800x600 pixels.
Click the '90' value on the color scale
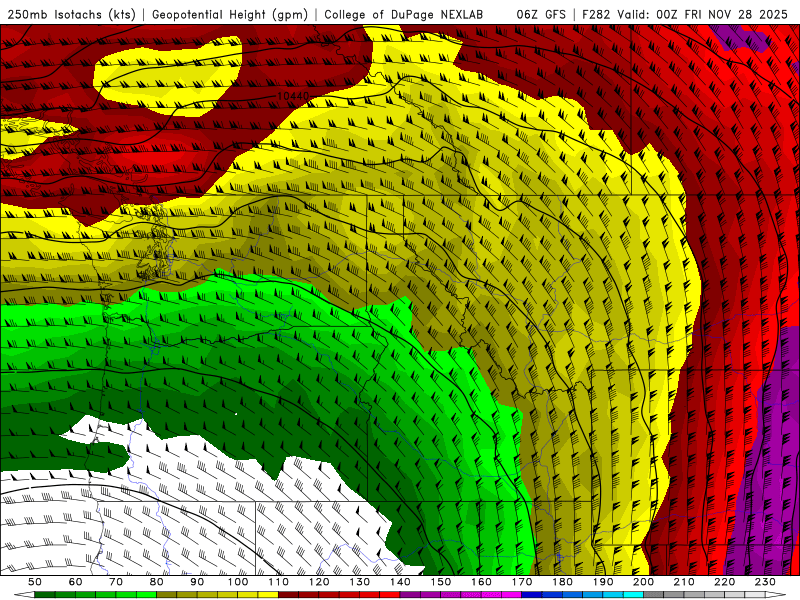197,582
